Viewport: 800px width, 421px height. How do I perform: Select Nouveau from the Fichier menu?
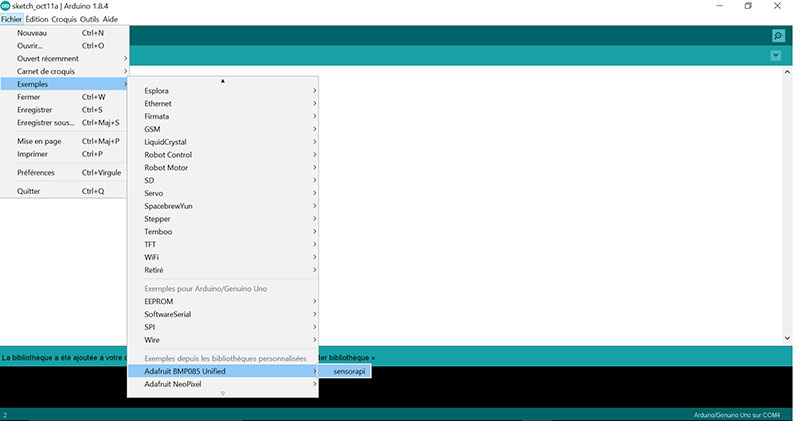(64, 33)
